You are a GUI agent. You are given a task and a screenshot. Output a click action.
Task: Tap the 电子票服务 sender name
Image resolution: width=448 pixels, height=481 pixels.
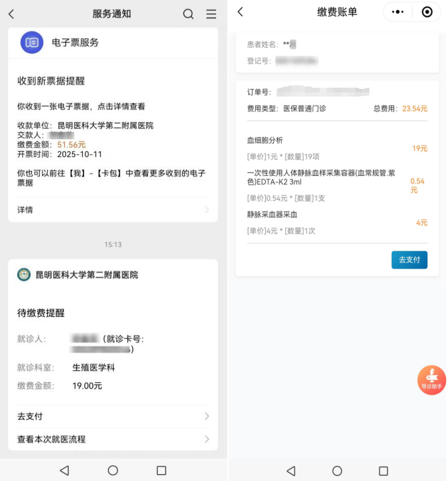tap(75, 43)
